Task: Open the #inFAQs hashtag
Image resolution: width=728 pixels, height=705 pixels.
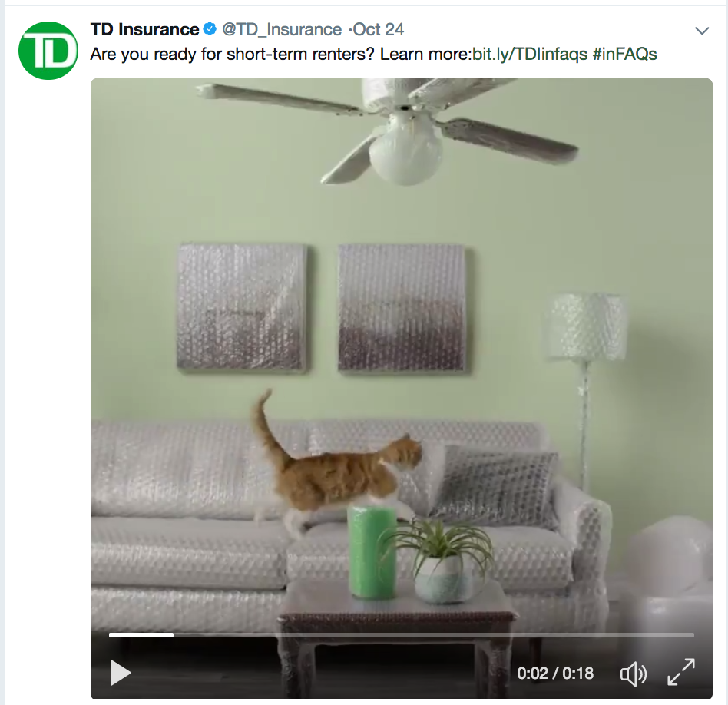Action: [625, 55]
